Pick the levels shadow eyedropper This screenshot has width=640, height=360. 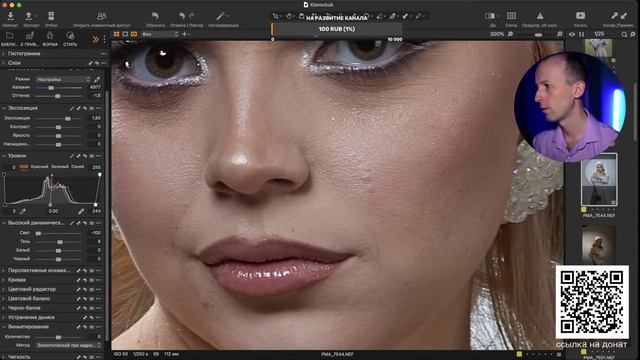[x=23, y=211]
